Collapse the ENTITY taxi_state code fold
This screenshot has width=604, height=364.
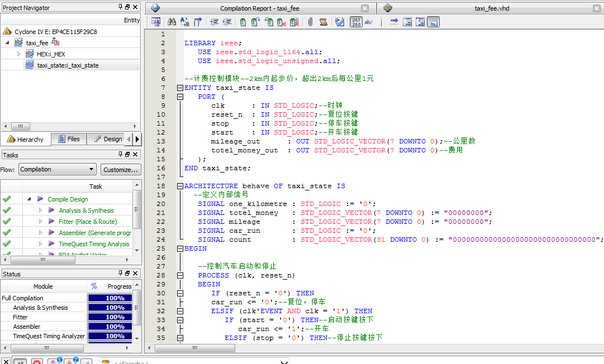[x=179, y=88]
